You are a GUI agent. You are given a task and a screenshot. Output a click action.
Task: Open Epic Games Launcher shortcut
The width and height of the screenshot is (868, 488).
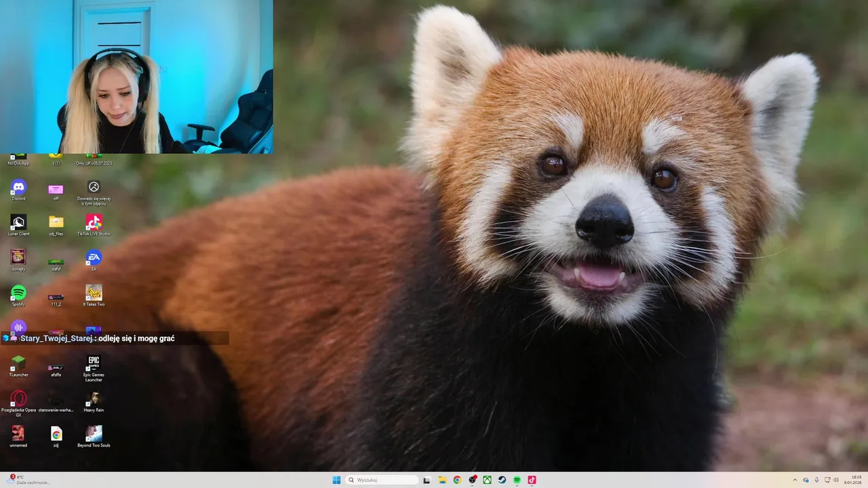click(94, 369)
